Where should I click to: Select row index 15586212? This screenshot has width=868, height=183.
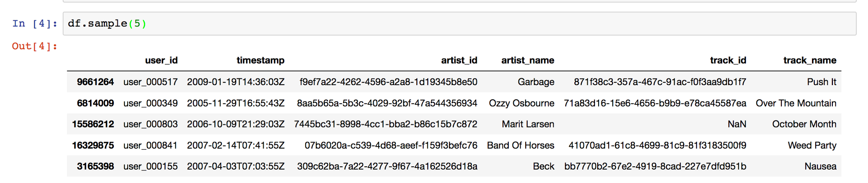click(x=93, y=124)
